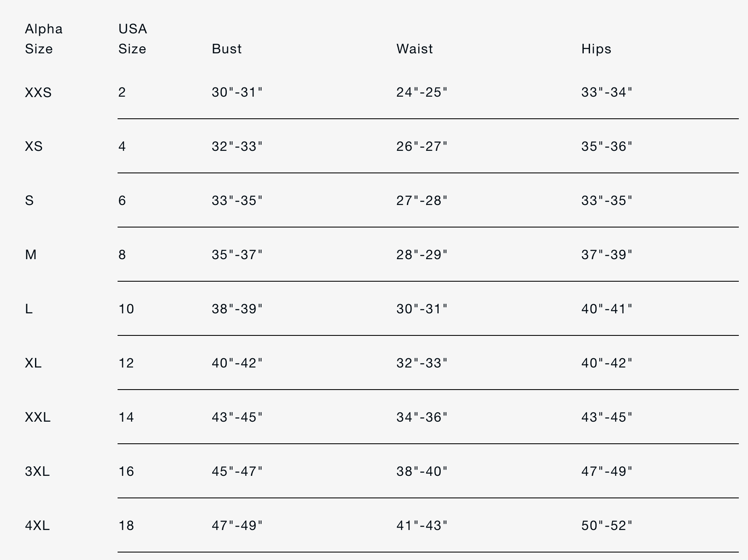Viewport: 748px width, 560px height.
Task: Click the XXS alpha size label
Action: coord(38,92)
